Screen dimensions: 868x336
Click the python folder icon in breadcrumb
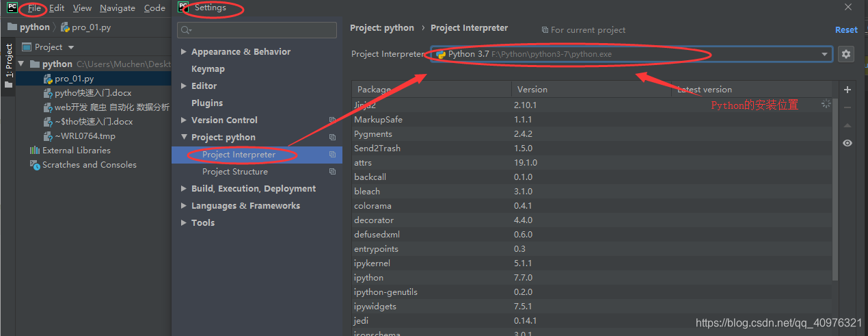(12, 27)
